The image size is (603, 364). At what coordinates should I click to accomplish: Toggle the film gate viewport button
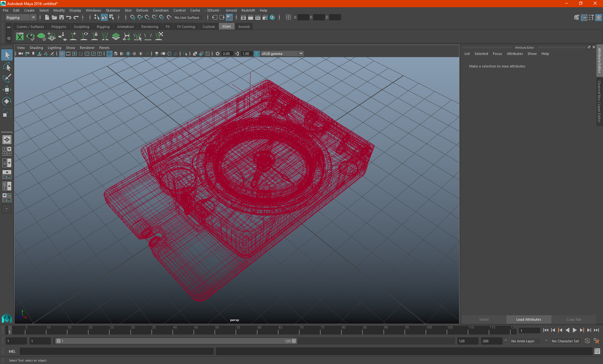68,54
